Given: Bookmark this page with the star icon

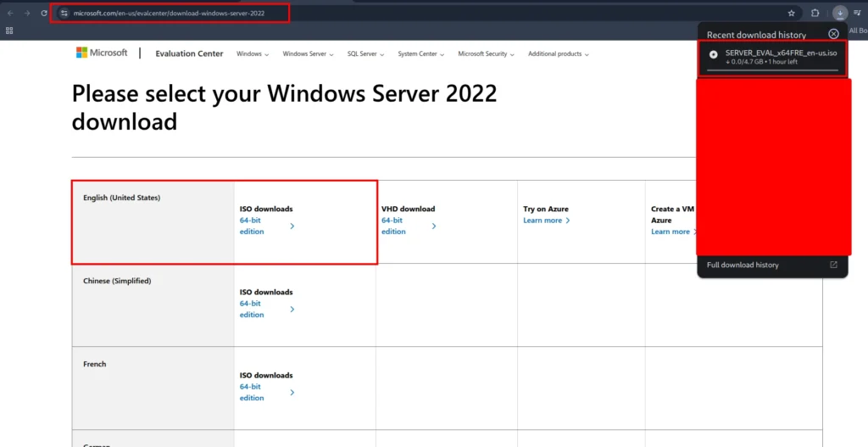Looking at the screenshot, I should point(791,14).
